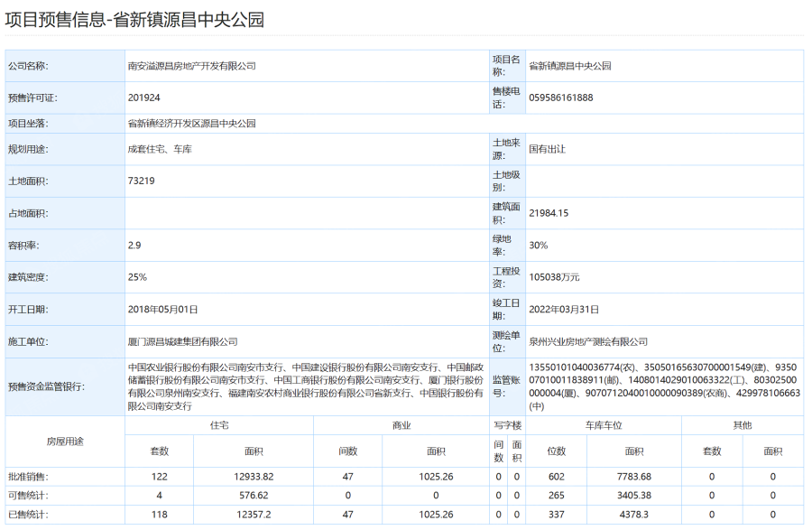Click the 间数 header under 商业
This screenshot has height=530, width=812.
[x=347, y=451]
